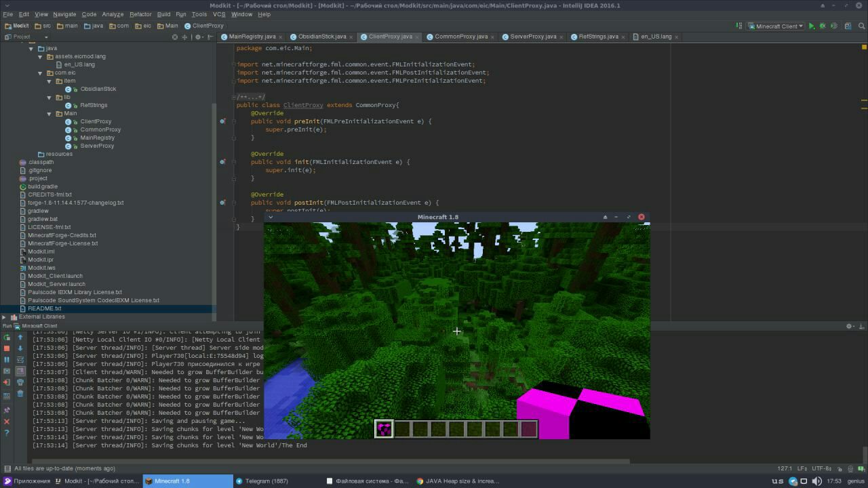
Task: Collapse the Main package node
Action: [x=50, y=113]
